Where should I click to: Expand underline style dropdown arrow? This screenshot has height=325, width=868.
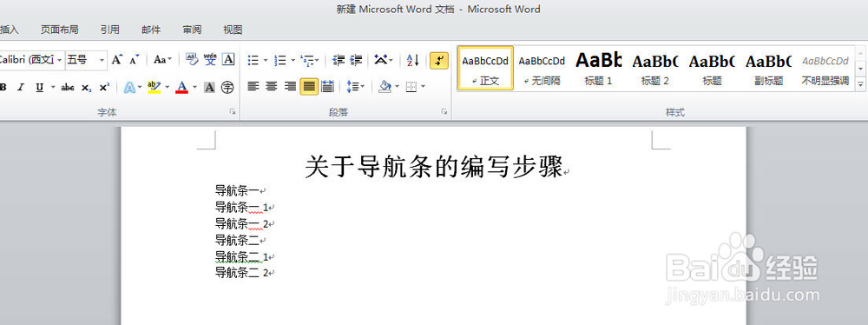tap(53, 87)
